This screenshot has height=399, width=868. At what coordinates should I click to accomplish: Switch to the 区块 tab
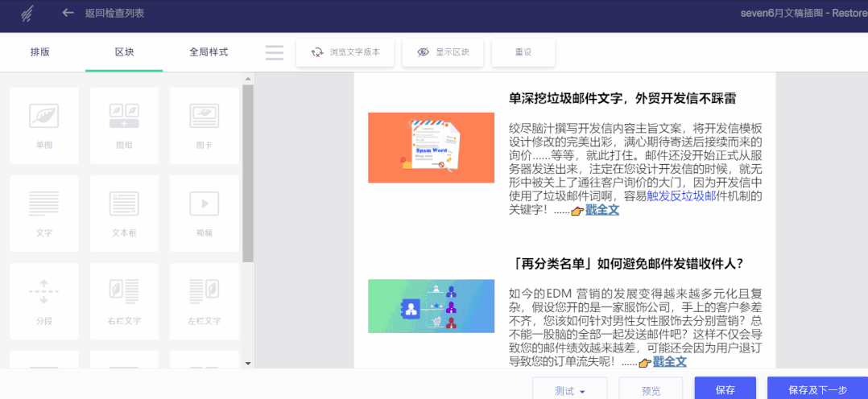click(124, 52)
